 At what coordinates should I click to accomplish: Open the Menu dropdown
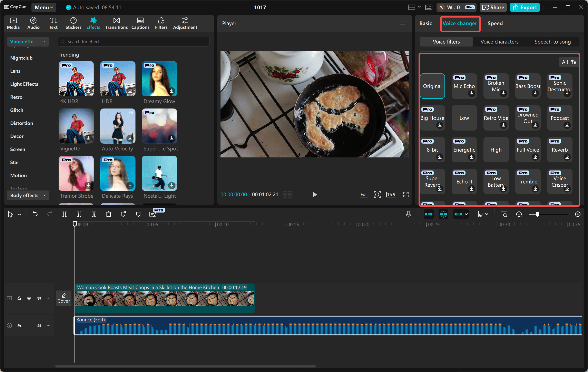[43, 7]
